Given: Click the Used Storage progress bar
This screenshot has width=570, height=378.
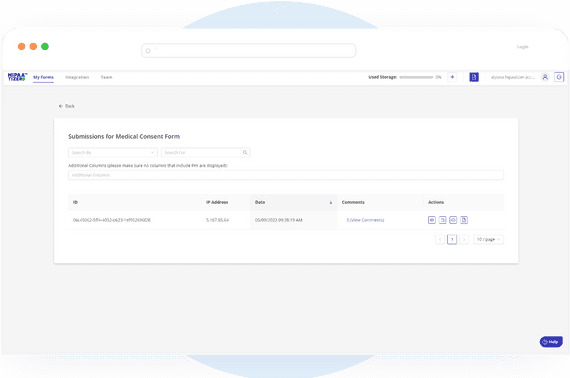Looking at the screenshot, I should point(416,77).
